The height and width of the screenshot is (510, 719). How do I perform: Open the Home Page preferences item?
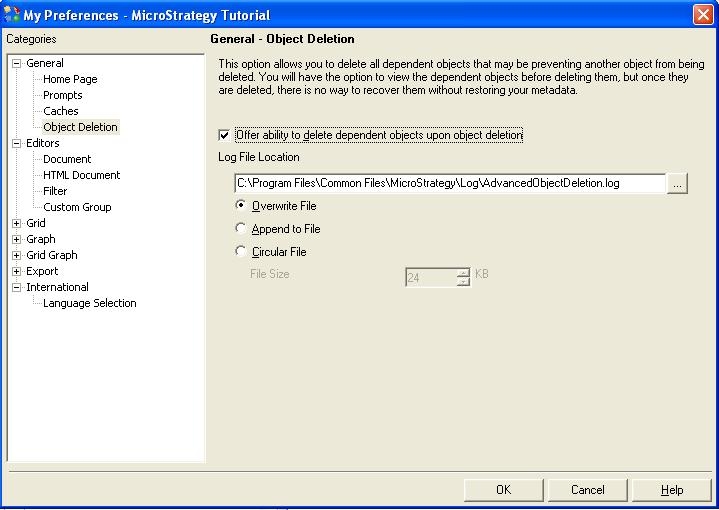70,79
